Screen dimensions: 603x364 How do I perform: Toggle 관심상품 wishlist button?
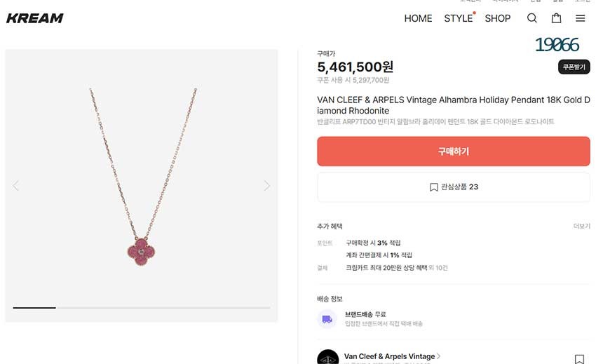click(x=454, y=187)
